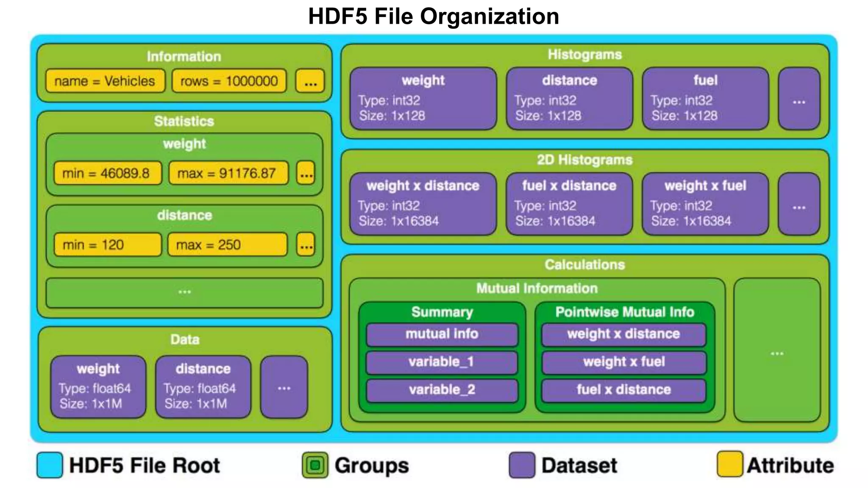
Task: Click the Mutual Information group header
Action: pos(537,288)
